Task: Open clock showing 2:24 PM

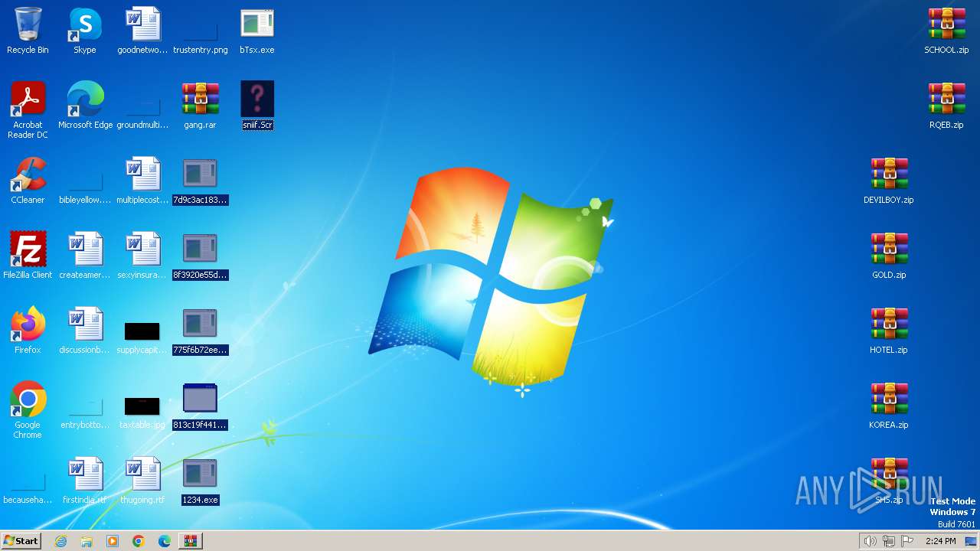Action: click(x=940, y=541)
